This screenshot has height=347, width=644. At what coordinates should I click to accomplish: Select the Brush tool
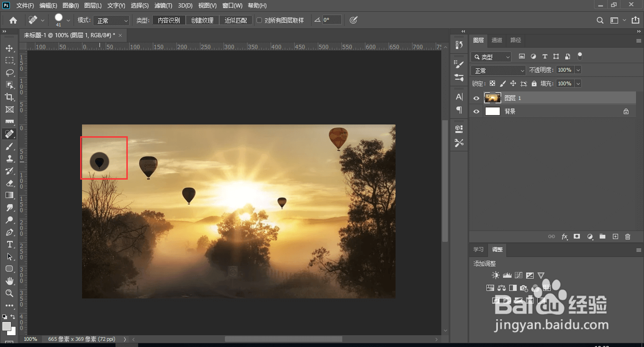[x=9, y=146]
